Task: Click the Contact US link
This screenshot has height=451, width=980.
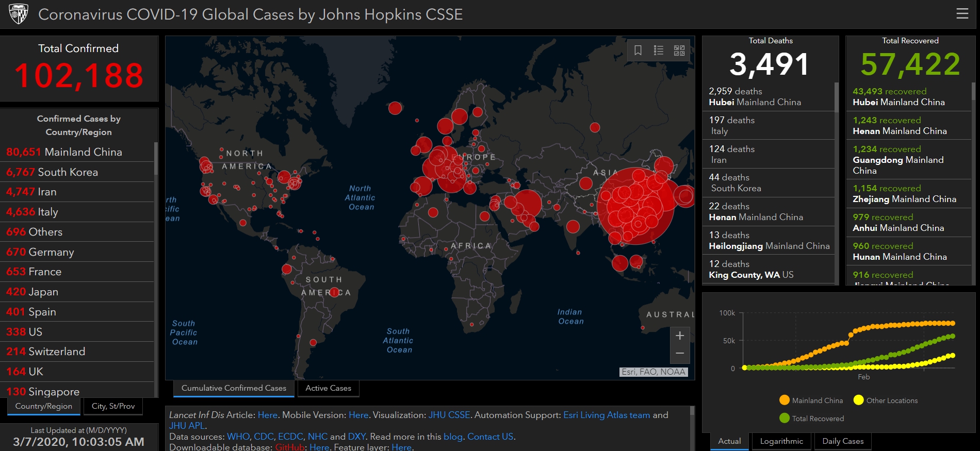Action: [490, 437]
